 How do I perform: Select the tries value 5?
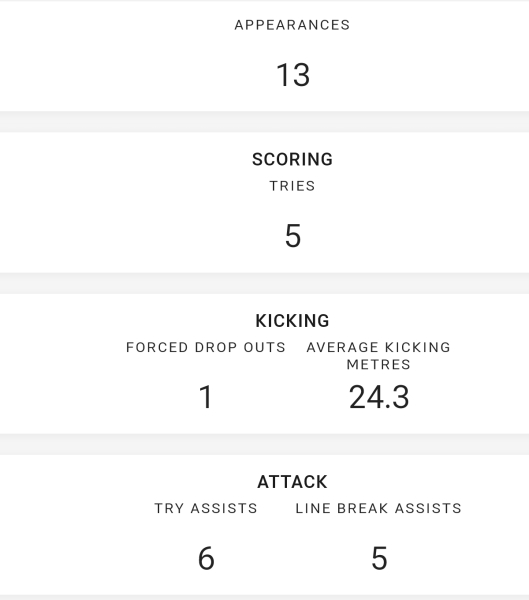293,236
